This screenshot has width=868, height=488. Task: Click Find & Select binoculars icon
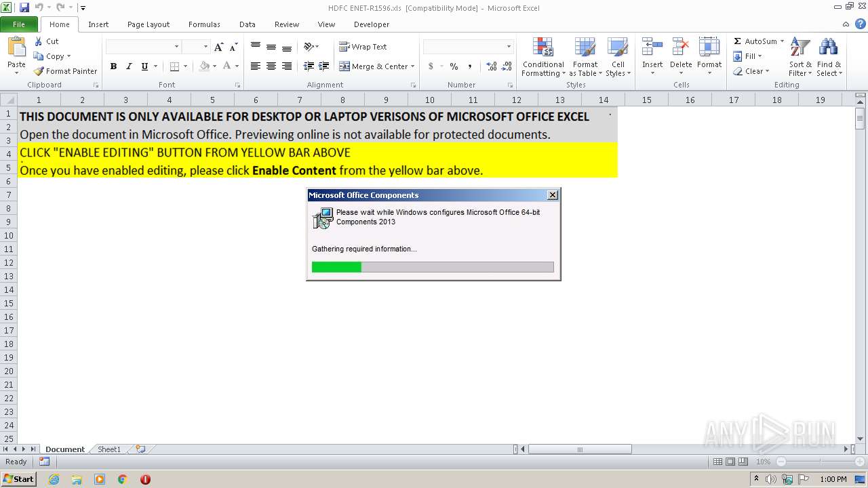(x=828, y=48)
